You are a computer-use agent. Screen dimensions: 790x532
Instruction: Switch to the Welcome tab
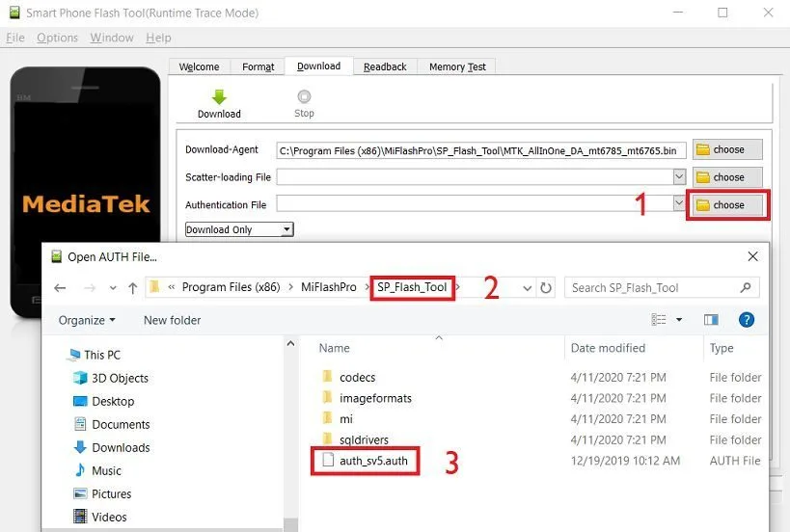[x=199, y=66]
